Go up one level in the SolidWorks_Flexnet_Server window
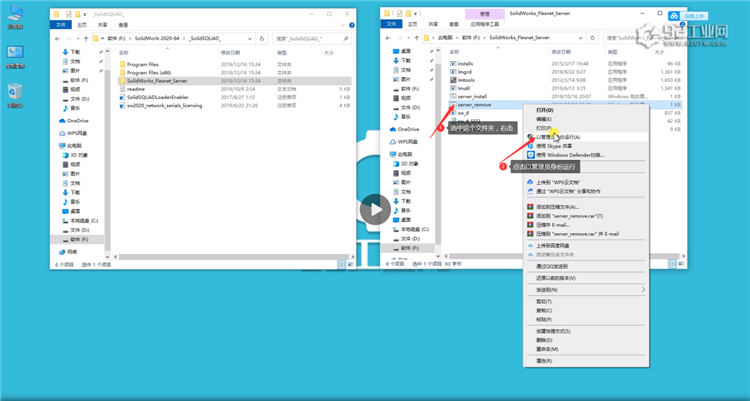 (417, 37)
